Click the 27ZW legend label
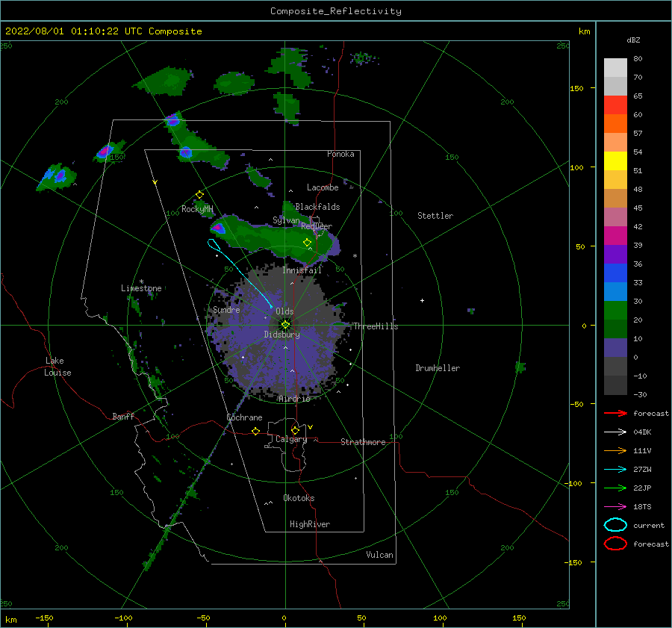This screenshot has height=628, width=672. 642,470
